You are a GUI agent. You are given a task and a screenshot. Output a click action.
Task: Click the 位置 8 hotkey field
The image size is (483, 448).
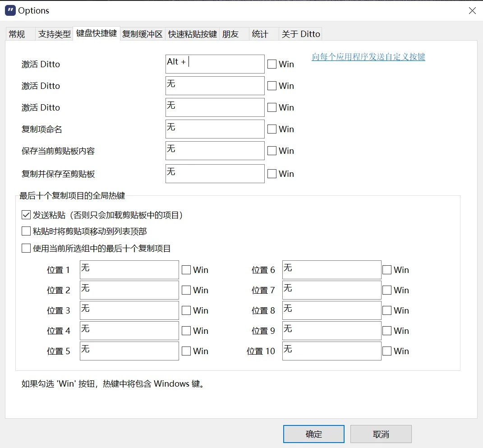pyautogui.click(x=332, y=310)
